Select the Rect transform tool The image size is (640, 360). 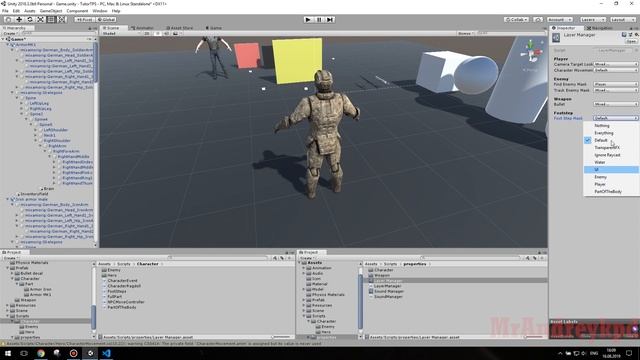tap(51, 20)
